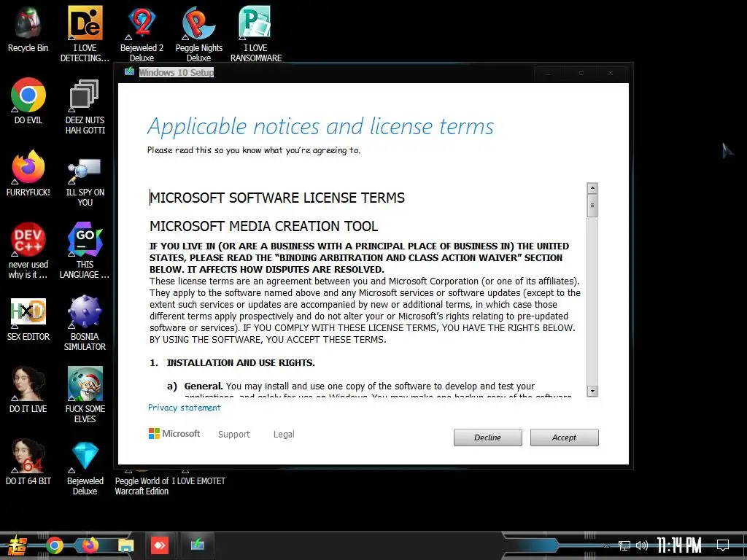Image resolution: width=747 pixels, height=560 pixels.
Task: Select the I LOVE DETECTING desktop icon
Action: pos(85,34)
